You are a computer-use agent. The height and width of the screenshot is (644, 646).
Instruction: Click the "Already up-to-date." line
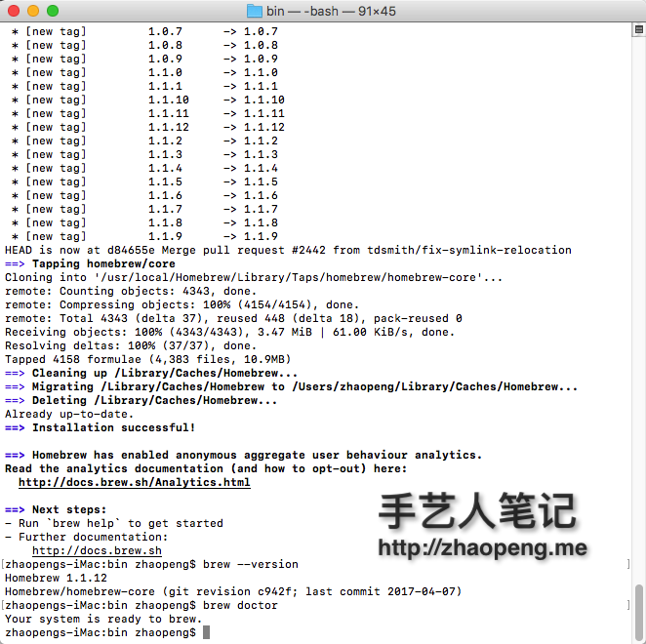pos(68,414)
